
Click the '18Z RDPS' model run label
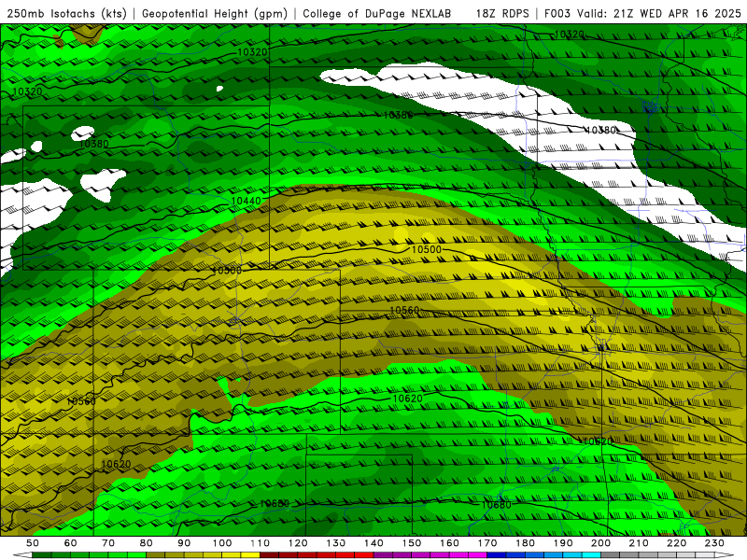(x=502, y=13)
